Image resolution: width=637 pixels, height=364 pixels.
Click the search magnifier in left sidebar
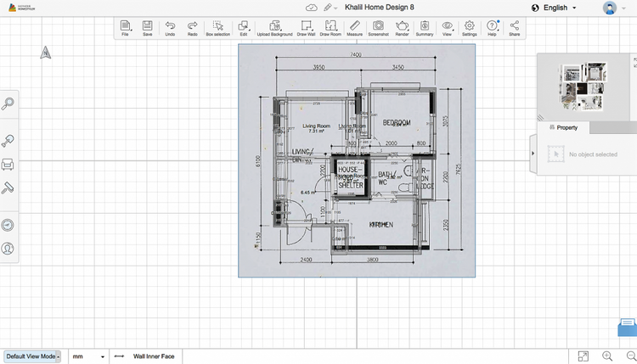pos(8,104)
